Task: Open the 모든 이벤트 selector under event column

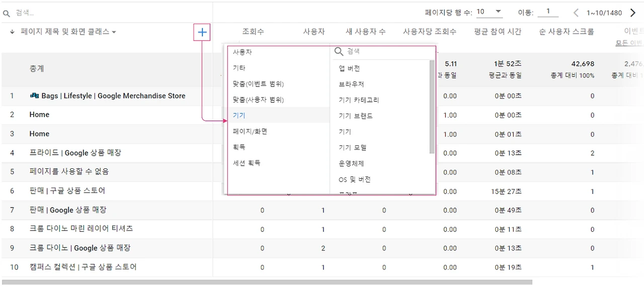Action: pyautogui.click(x=629, y=43)
